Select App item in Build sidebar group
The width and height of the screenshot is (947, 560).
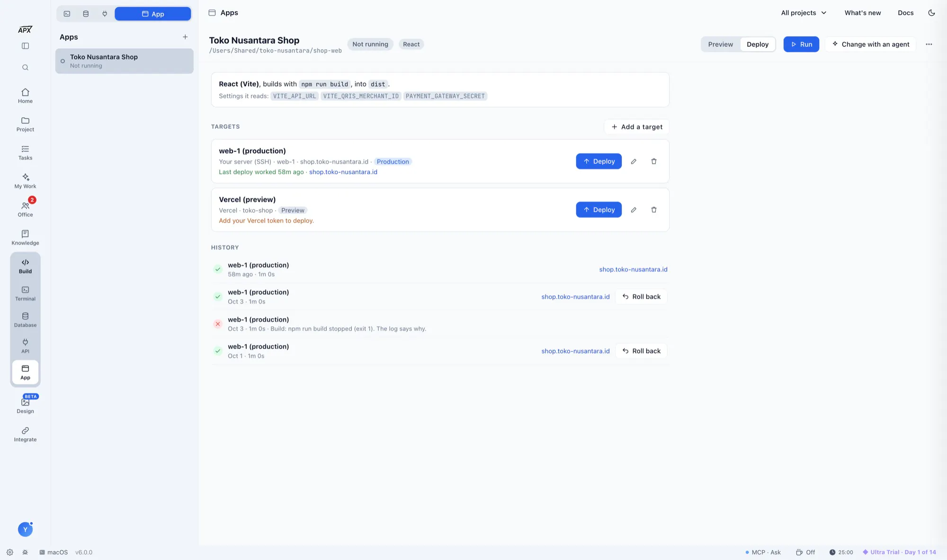[x=25, y=372]
